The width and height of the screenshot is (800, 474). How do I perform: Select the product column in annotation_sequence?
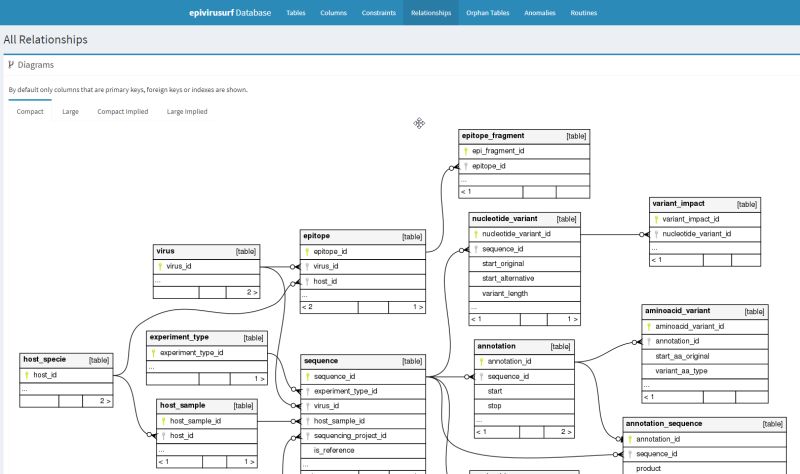[705, 468]
